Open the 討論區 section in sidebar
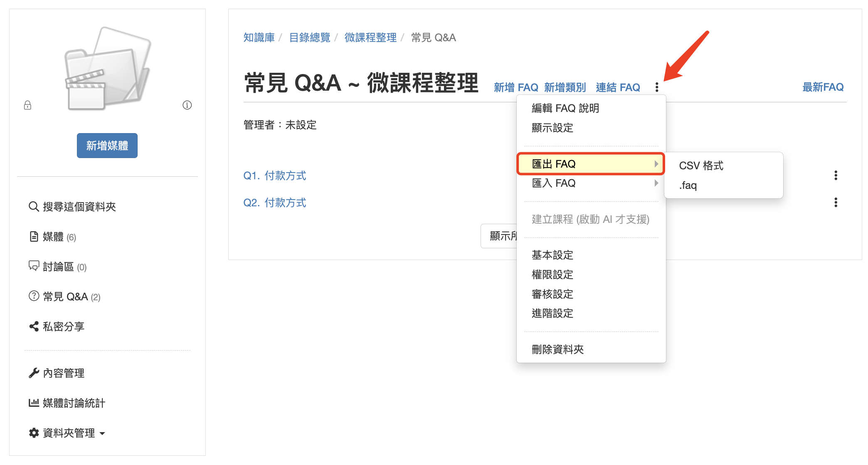 (x=58, y=267)
